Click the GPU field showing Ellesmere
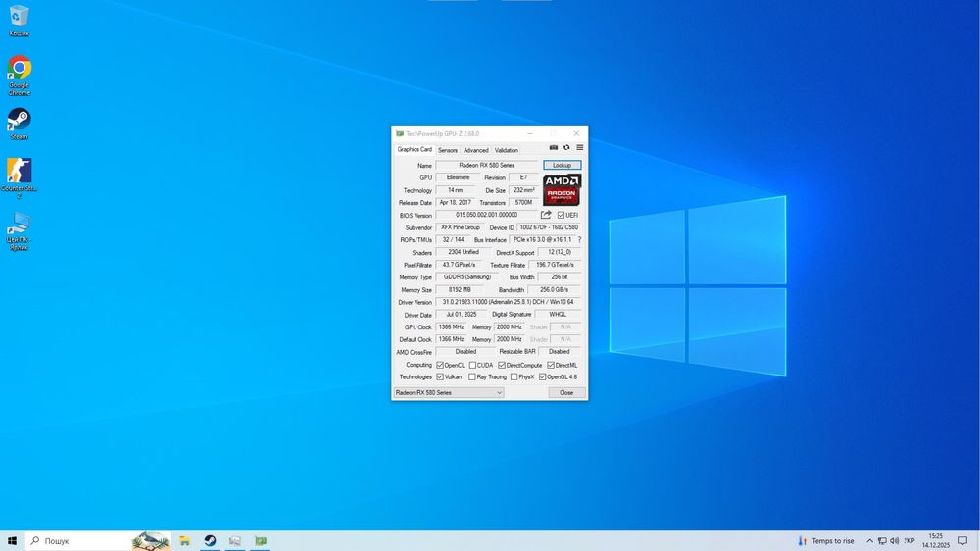Screen dimensions: 980x551 pyautogui.click(x=458, y=177)
